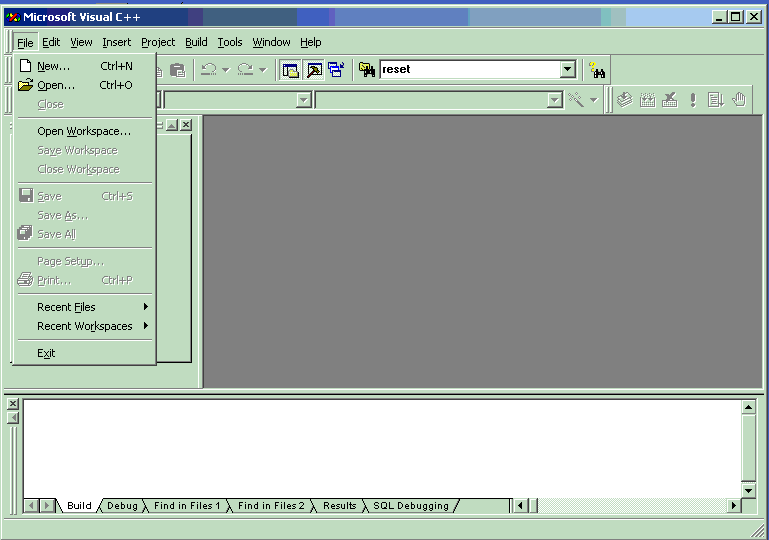Open the Undo history dropdown arrow
The image size is (769, 540).
(x=226, y=70)
